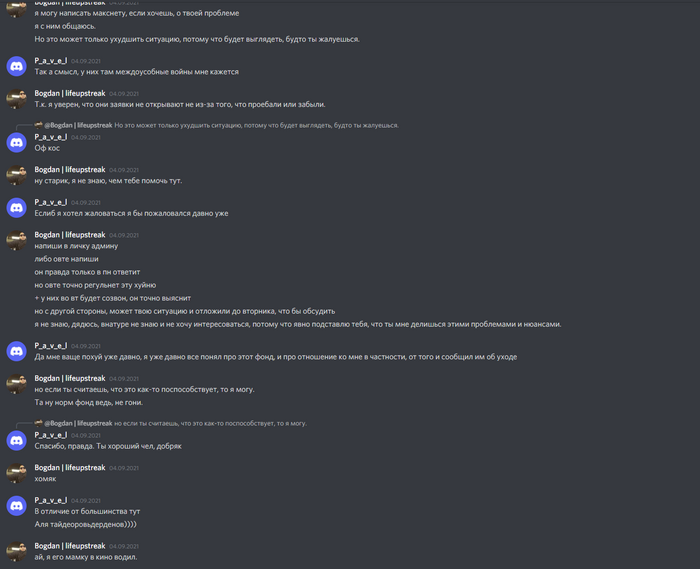The height and width of the screenshot is (569, 700).
Task: Click P_a_v_e_l avatar beside 'Еслиб я хотел' message
Action: (17, 208)
